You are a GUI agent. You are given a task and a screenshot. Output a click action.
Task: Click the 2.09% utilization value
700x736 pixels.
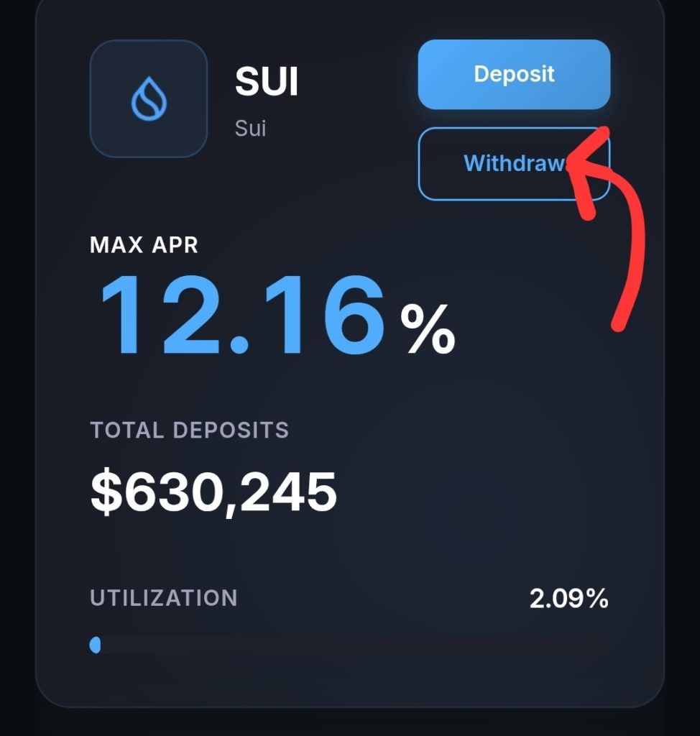(568, 598)
